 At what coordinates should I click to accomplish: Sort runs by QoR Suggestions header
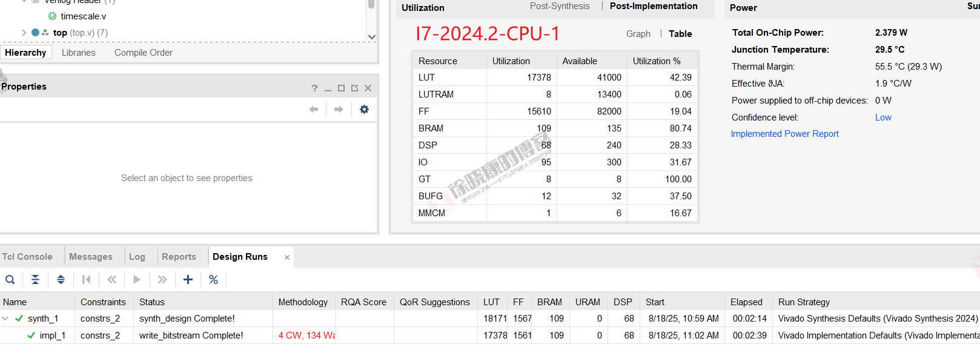(x=435, y=302)
